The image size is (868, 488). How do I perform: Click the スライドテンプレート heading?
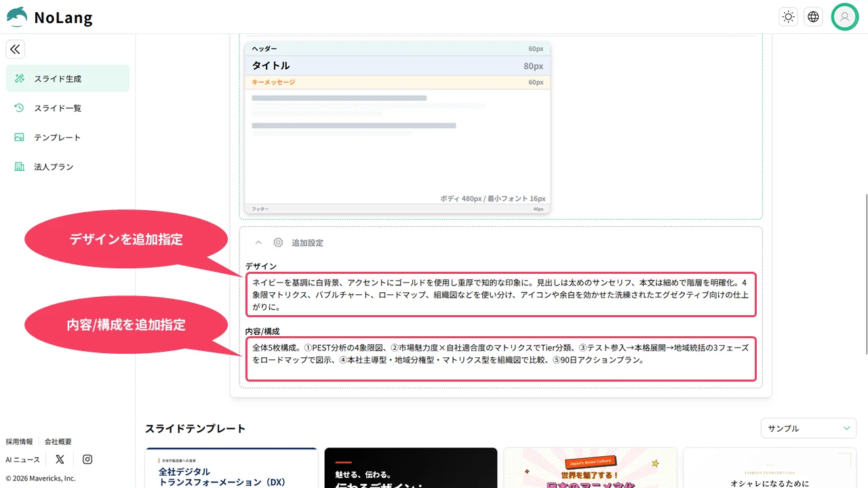(x=195, y=428)
